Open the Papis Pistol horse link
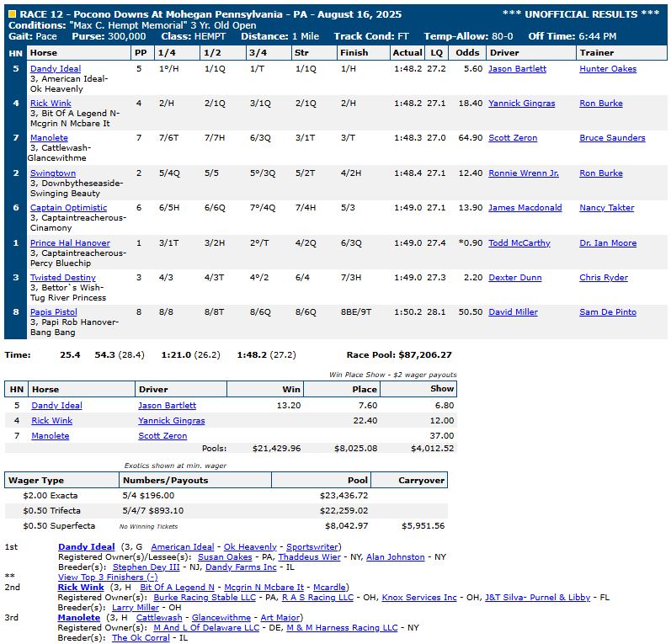The image size is (671, 644). pos(54,312)
